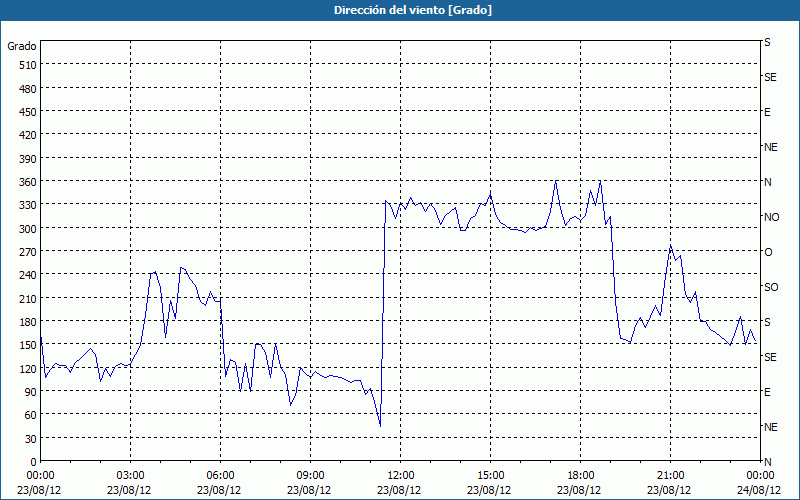Click the 03:00 time label
800x500 pixels.
coord(130,476)
